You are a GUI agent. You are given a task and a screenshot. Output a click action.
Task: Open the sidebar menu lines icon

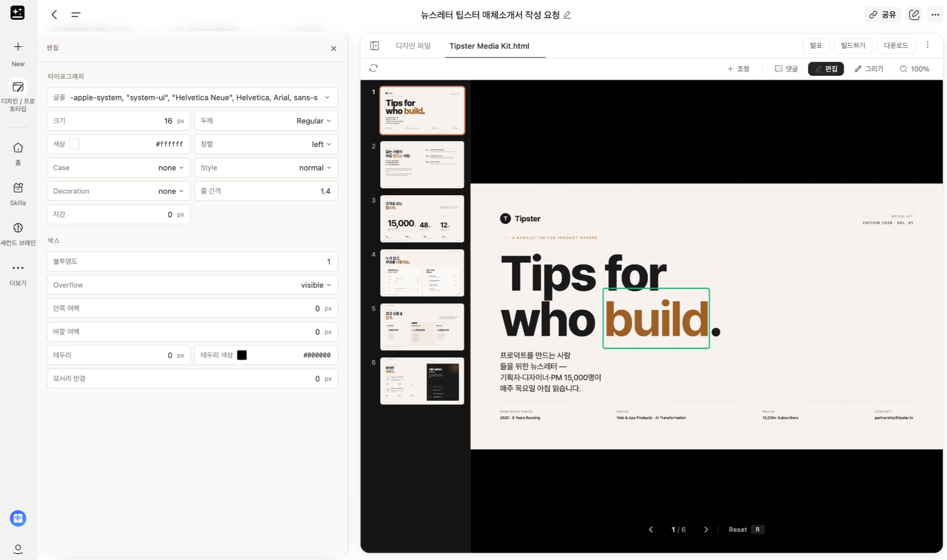click(76, 15)
